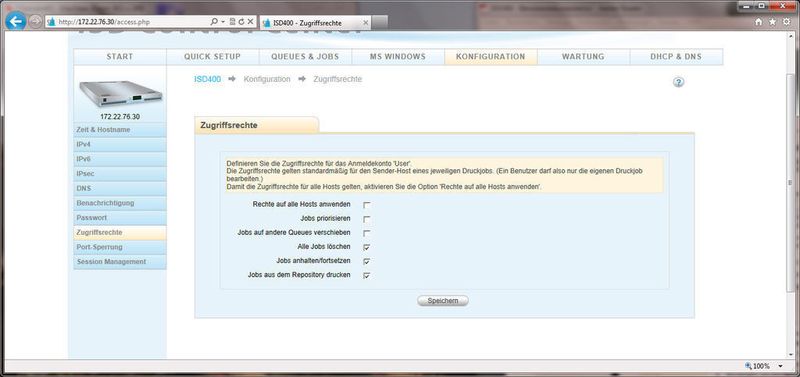
Task: Enable 'Jobs priorisieren' checkbox
Action: pyautogui.click(x=366, y=219)
